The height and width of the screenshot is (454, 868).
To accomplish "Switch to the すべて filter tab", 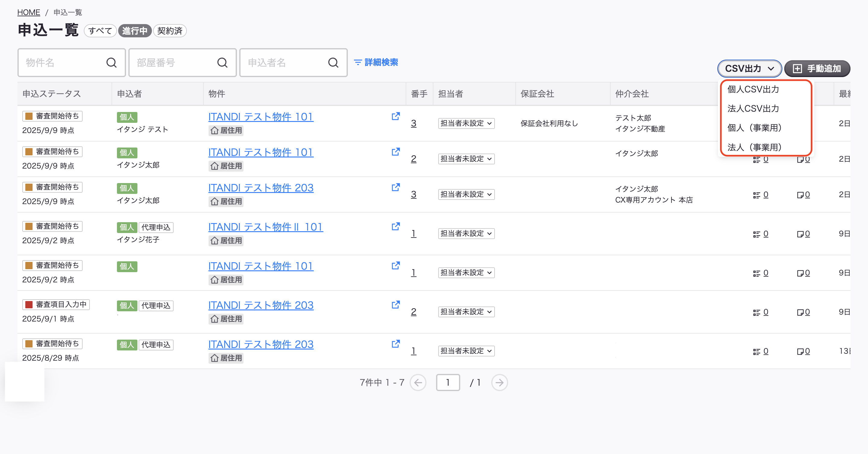I will click(x=100, y=31).
